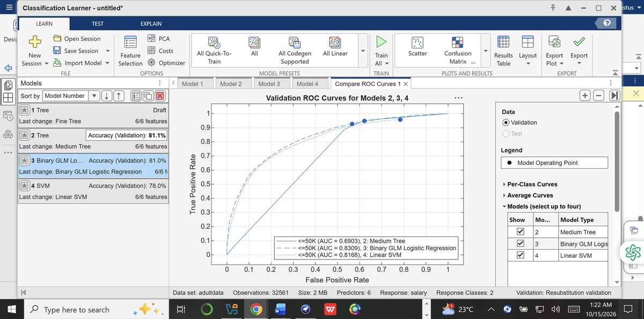Enable PCA option
This screenshot has height=319, width=644.
159,39
